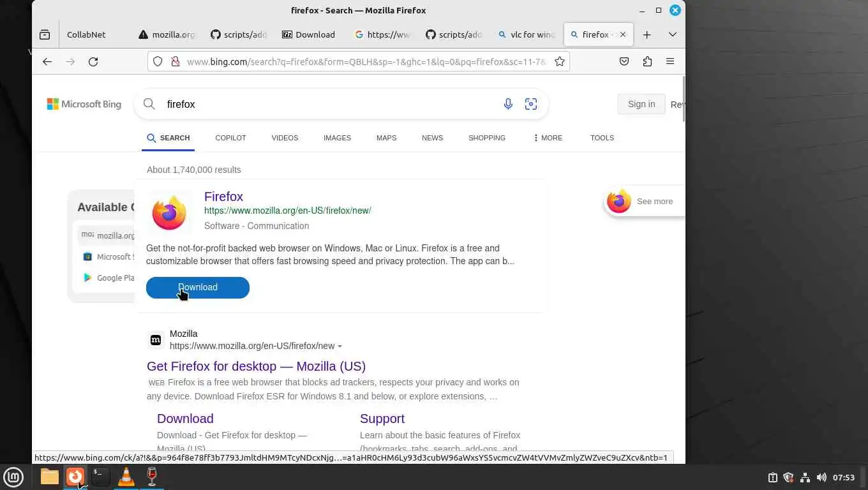The image size is (868, 490).
Task: Click the About 1,740,000 results text
Action: coord(194,170)
